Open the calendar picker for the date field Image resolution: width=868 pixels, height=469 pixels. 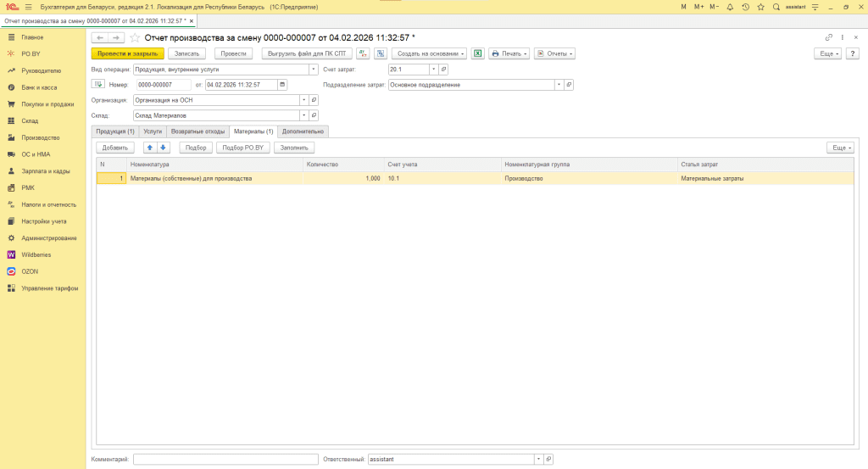(282, 85)
